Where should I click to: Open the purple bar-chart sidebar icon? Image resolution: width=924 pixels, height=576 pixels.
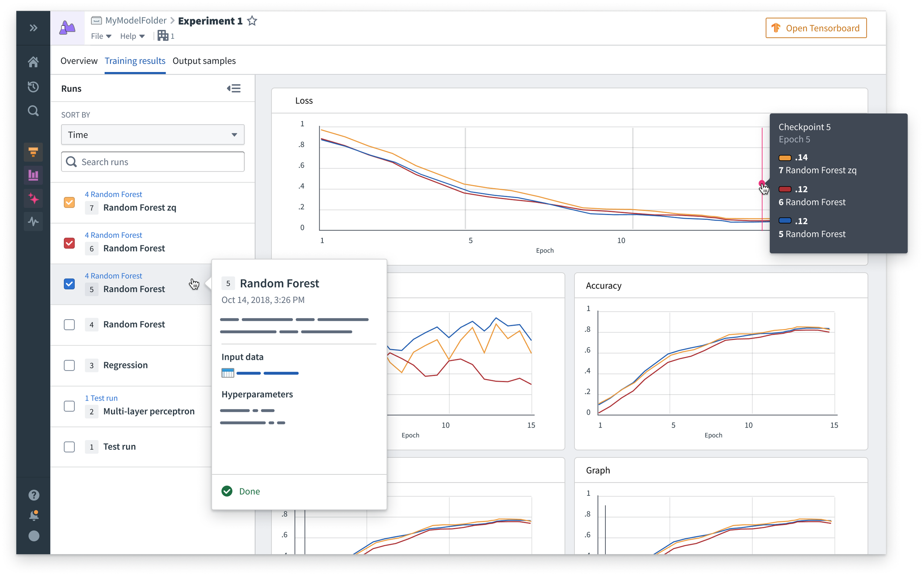tap(33, 175)
